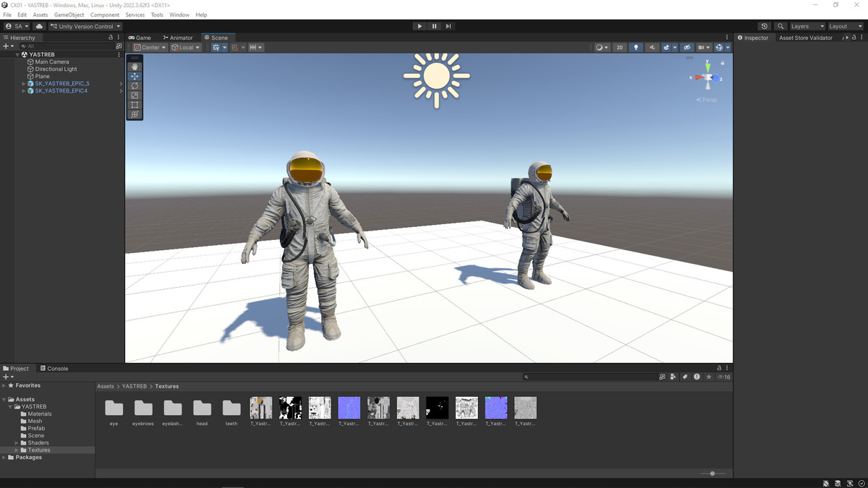Click the Project favorites star icon

(x=709, y=377)
